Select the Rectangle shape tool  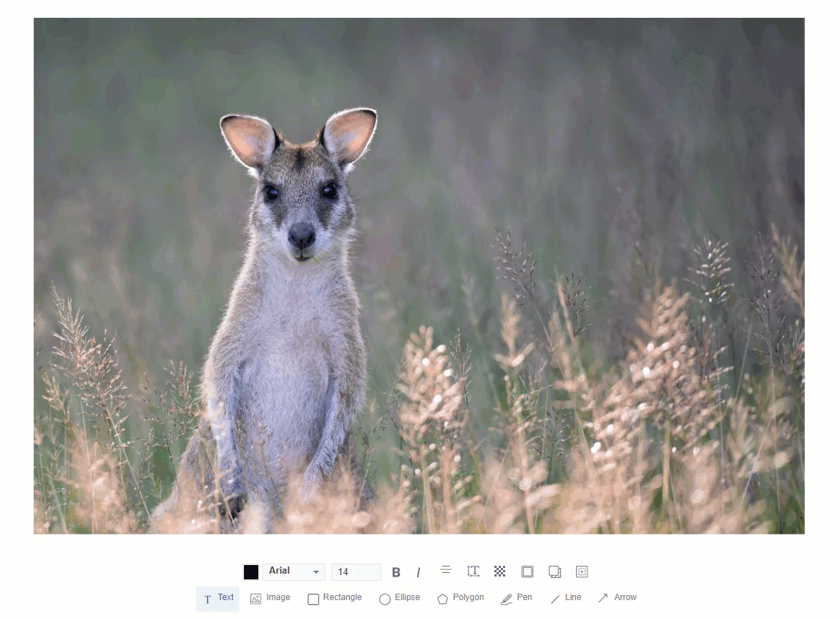tap(335, 598)
